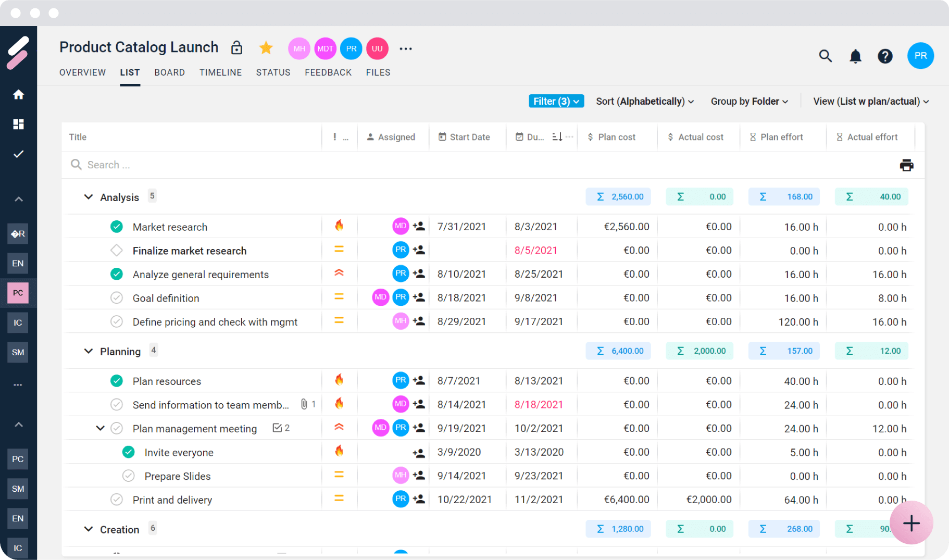Screen dimensions: 949x560
Task: Open Group by Folder dropdown
Action: point(749,101)
